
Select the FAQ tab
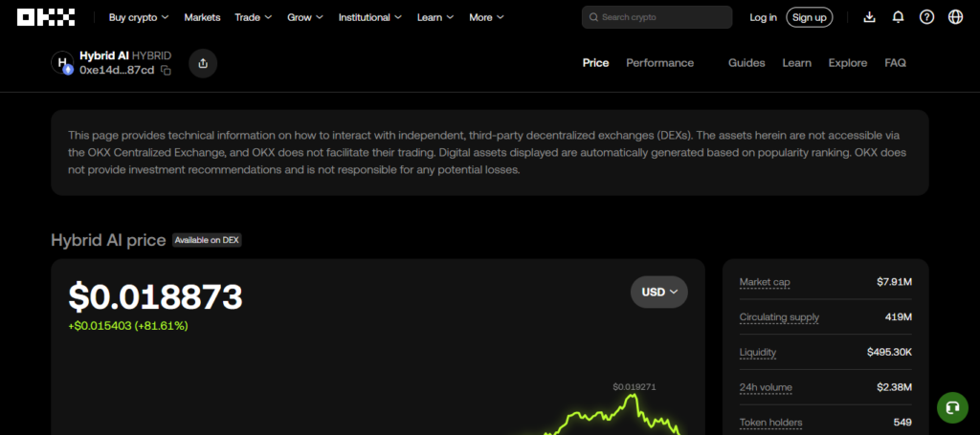[x=895, y=63]
